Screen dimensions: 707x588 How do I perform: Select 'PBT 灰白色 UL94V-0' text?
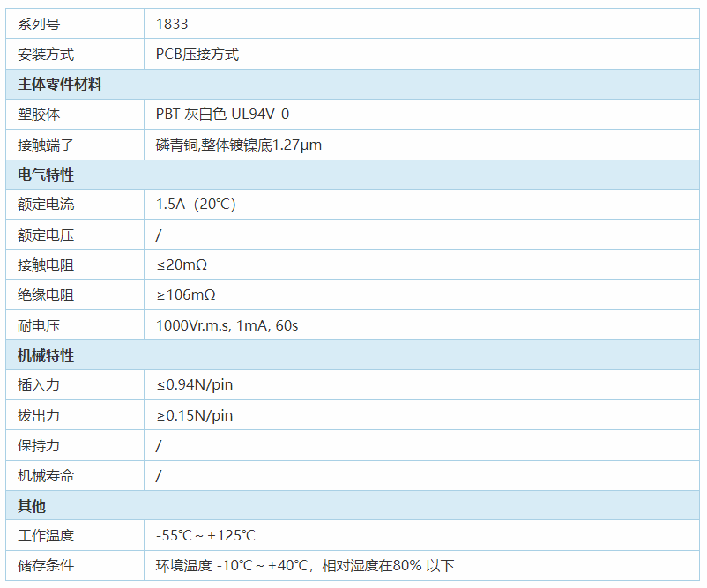click(x=222, y=114)
